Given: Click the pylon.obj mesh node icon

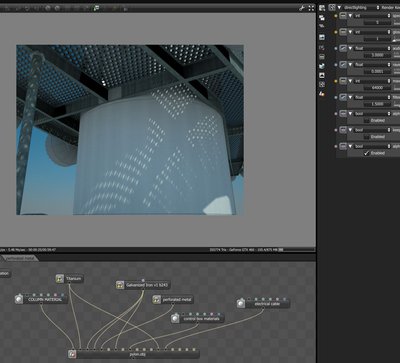Looking at the screenshot, I should 72,354.
